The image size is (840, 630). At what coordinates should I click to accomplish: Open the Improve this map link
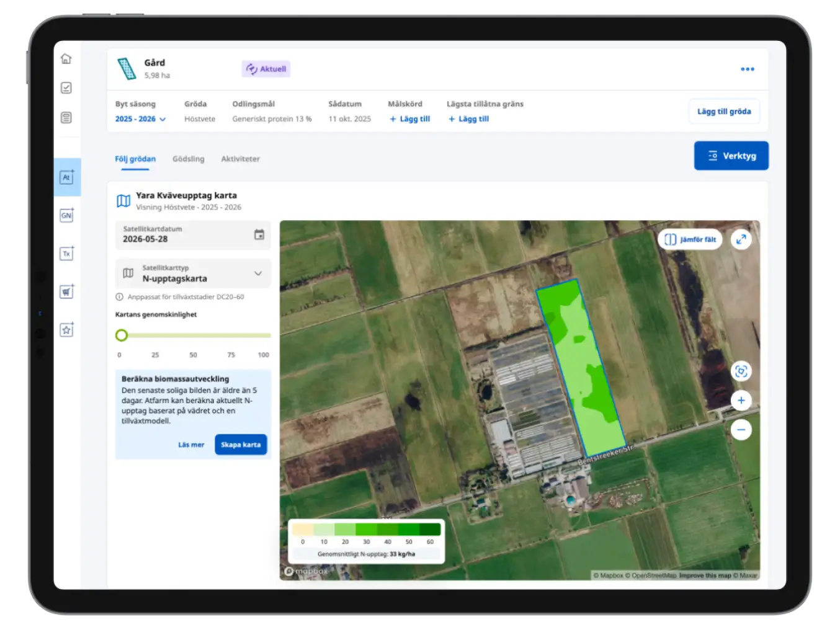(x=705, y=575)
